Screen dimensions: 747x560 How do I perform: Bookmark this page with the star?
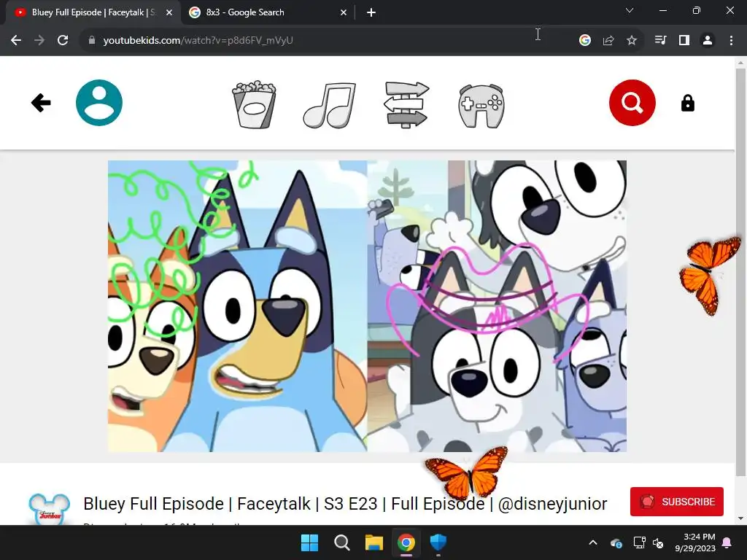click(x=632, y=41)
